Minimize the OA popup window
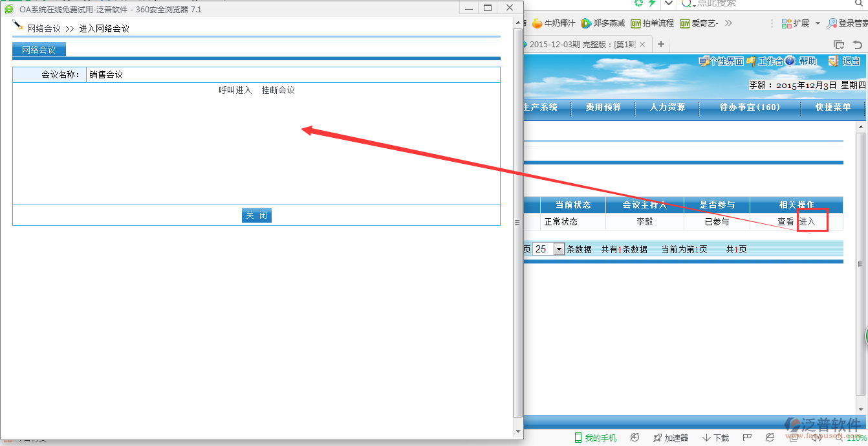 tap(468, 8)
